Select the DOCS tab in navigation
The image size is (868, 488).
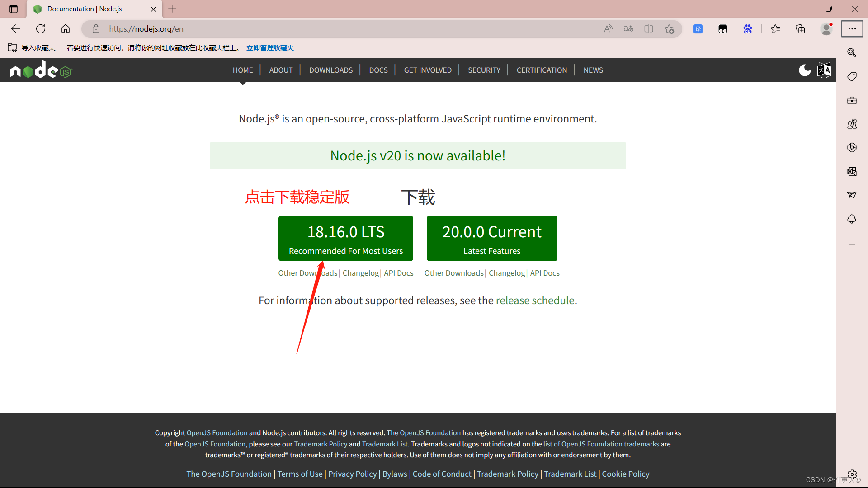[378, 70]
